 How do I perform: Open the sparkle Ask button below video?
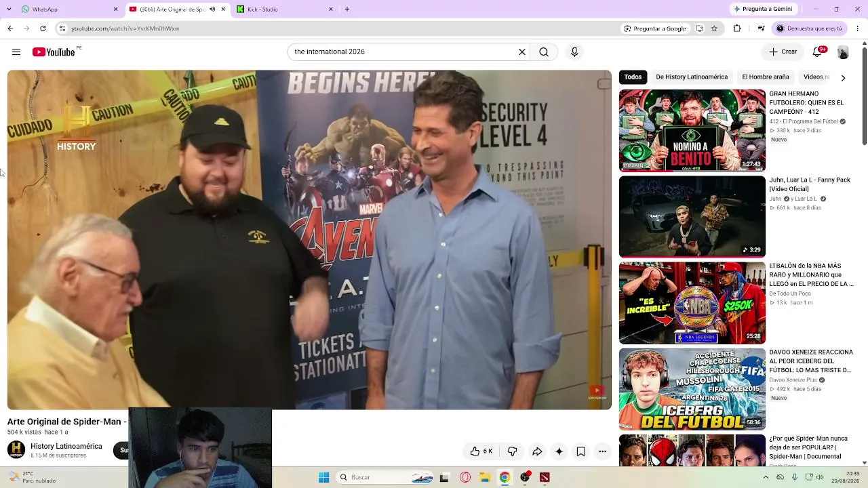click(559, 451)
